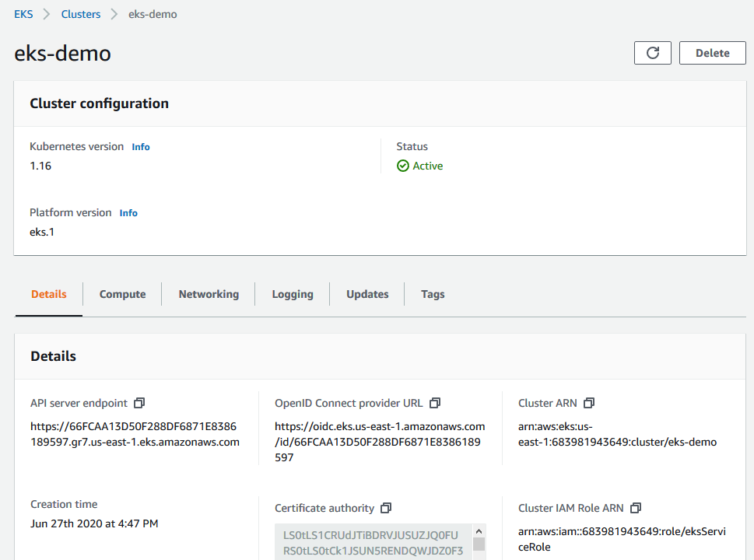
Task: Delete the eks-demo cluster
Action: tap(712, 53)
